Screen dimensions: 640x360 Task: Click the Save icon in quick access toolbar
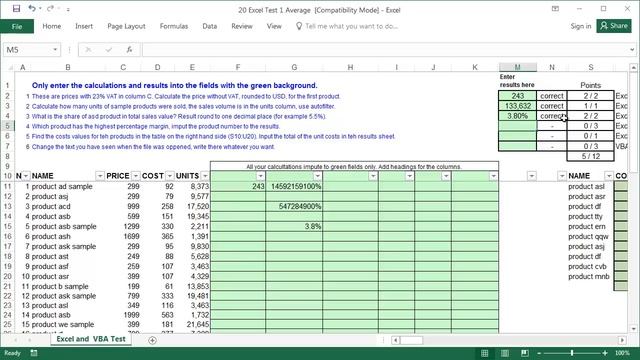pos(16,9)
